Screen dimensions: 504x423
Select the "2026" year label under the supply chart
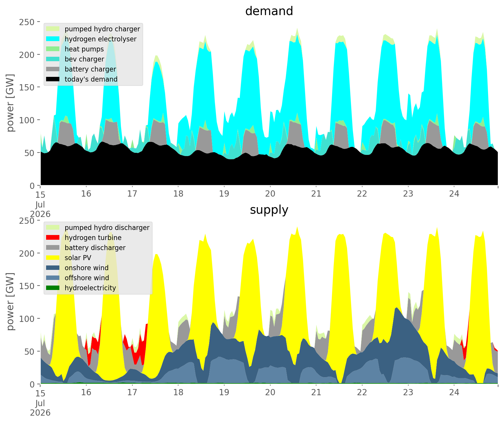click(x=40, y=413)
